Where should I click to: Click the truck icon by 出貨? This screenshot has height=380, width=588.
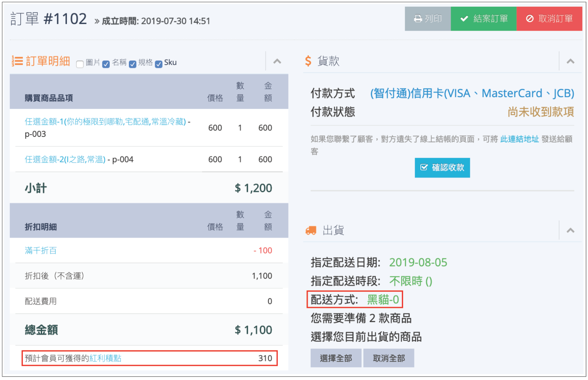[311, 231]
